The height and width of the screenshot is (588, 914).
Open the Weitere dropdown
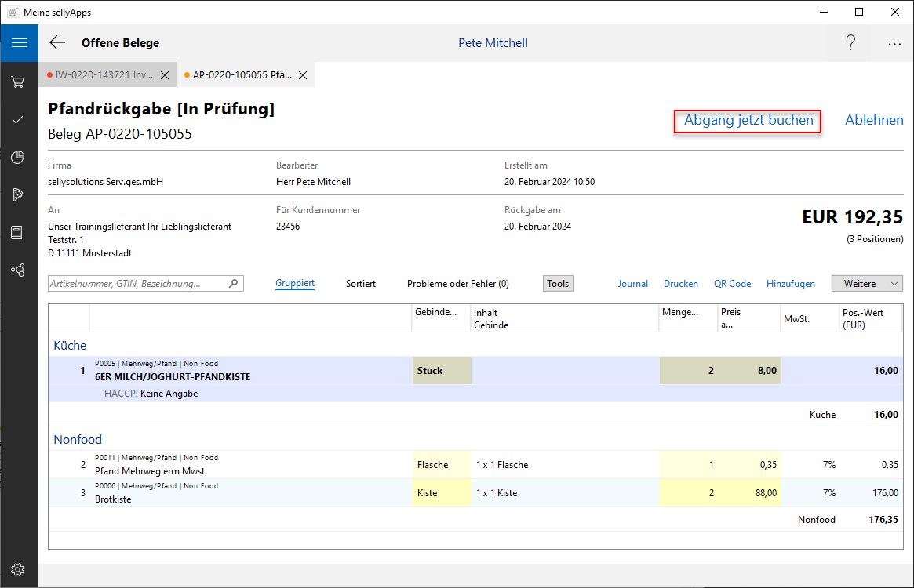pos(867,284)
